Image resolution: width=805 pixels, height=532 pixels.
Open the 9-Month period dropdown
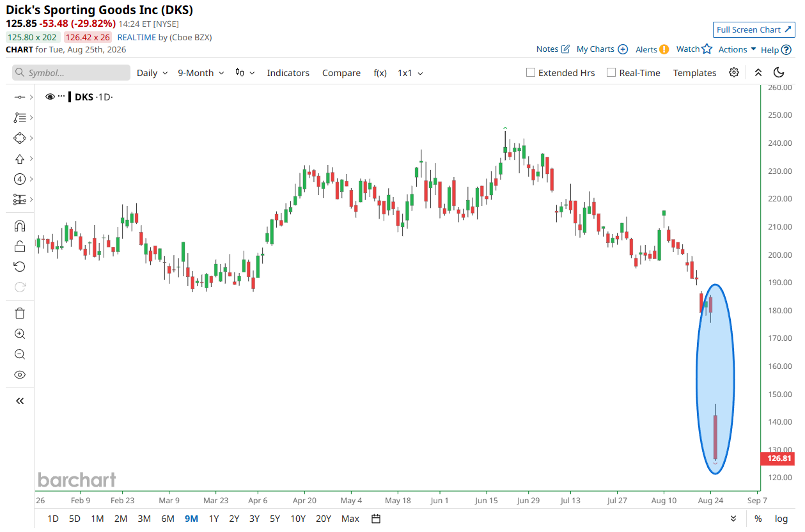(x=201, y=73)
